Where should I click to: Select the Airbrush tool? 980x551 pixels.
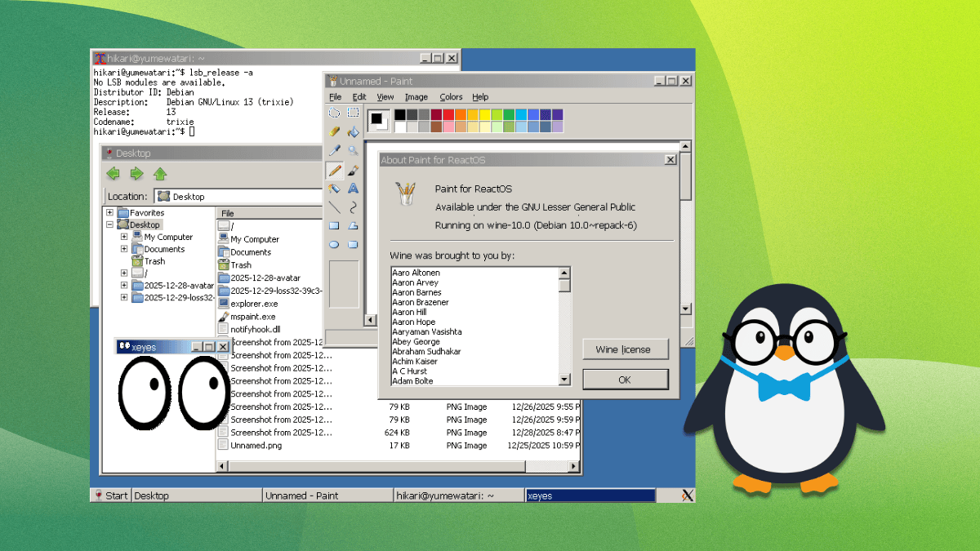pyautogui.click(x=334, y=189)
